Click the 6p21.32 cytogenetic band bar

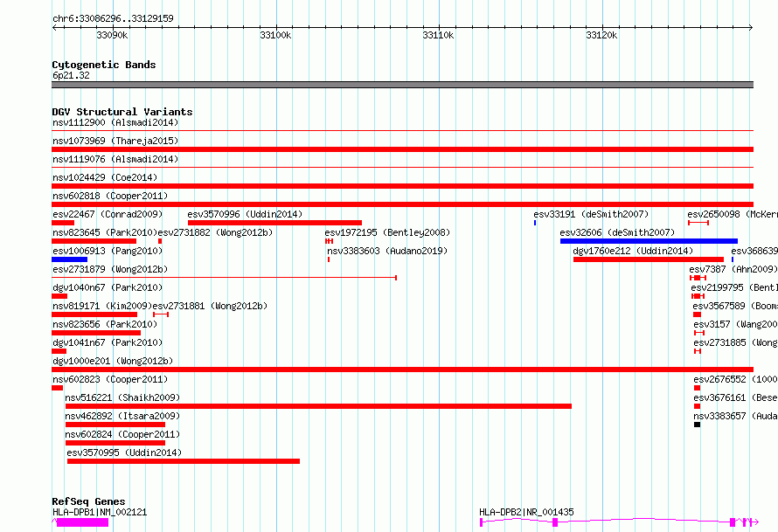pos(402,85)
